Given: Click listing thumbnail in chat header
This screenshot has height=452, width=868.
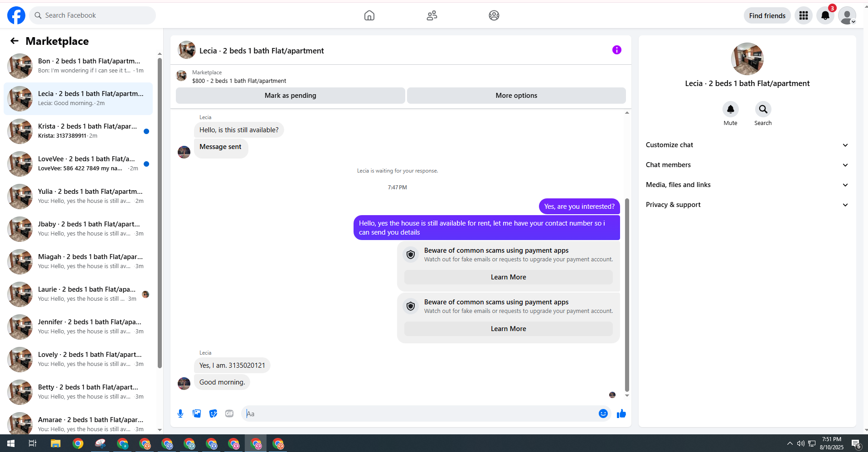Looking at the screenshot, I should click(187, 50).
